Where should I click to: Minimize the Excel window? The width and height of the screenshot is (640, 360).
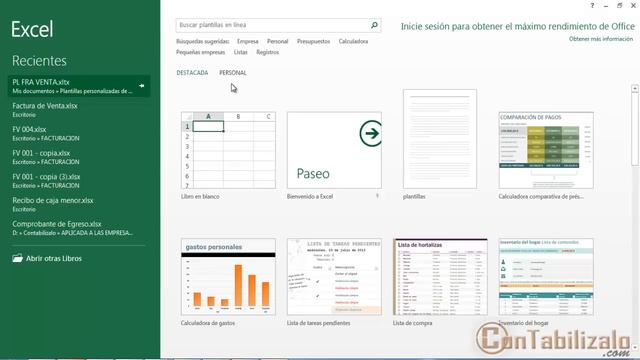tap(606, 6)
